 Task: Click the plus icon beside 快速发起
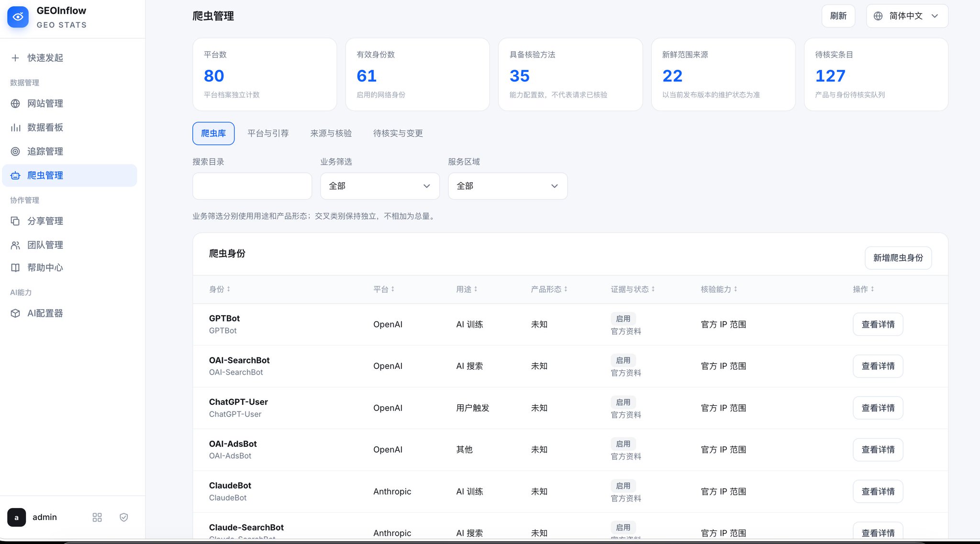click(x=15, y=58)
